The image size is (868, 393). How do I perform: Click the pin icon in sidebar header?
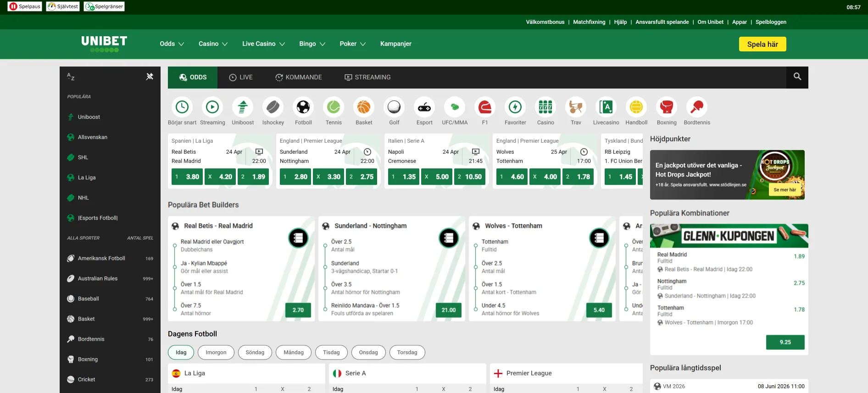[150, 77]
